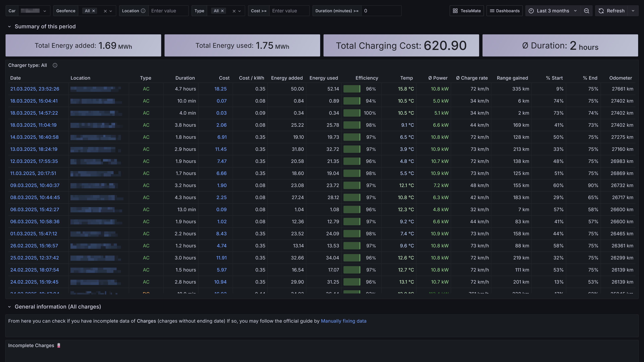Open the Dashboards list menu
The width and height of the screenshot is (644, 362).
coord(504,11)
